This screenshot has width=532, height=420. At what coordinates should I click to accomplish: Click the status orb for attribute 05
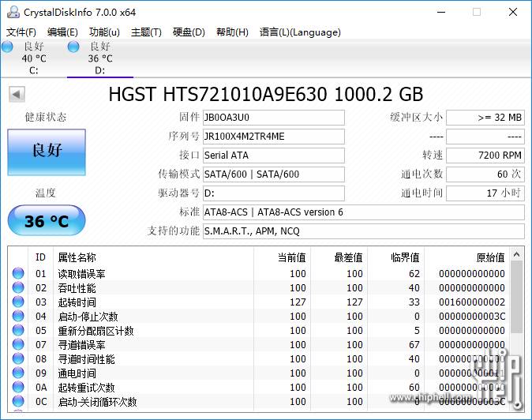click(x=18, y=330)
